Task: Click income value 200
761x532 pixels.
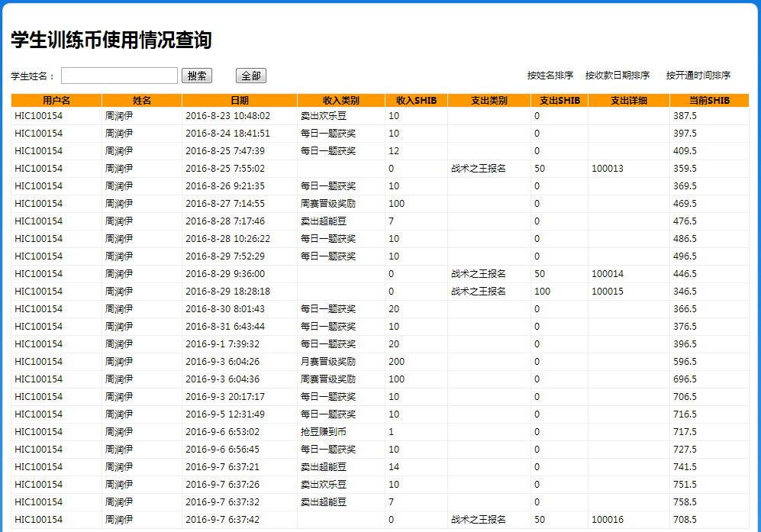Action: [396, 362]
